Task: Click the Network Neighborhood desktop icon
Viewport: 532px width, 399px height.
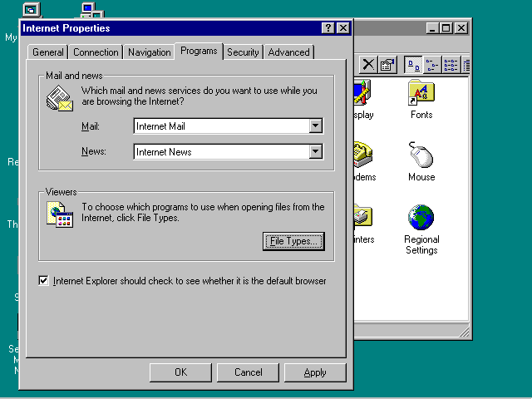Action: pyautogui.click(x=91, y=10)
